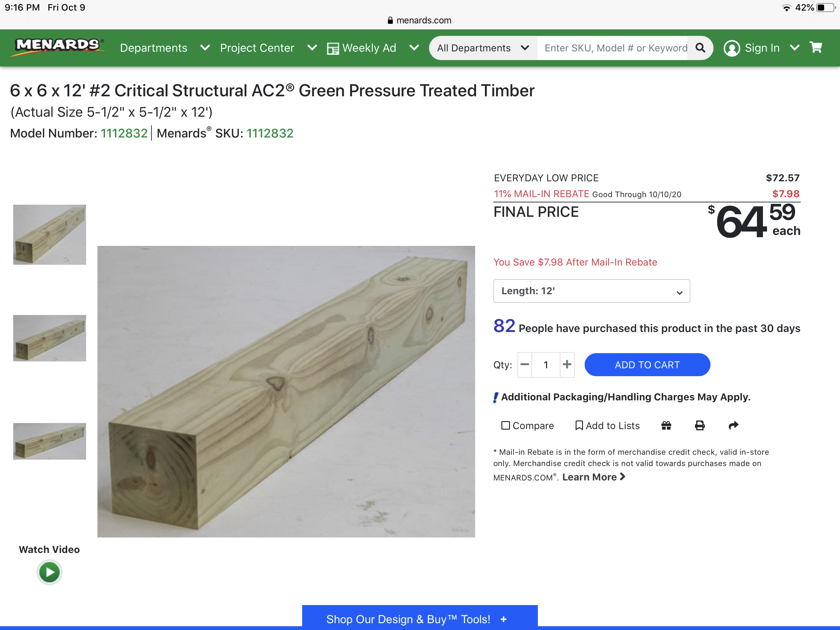Select the first timber thumbnail image
This screenshot has width=840, height=630.
pyautogui.click(x=50, y=235)
